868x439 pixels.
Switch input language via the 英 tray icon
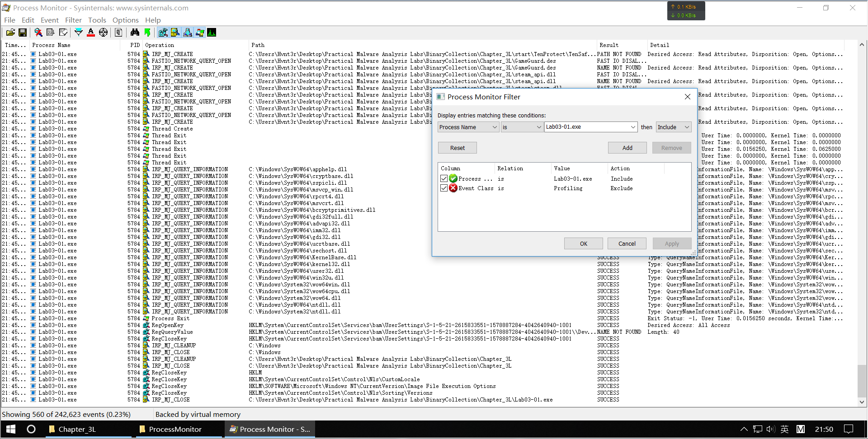785,429
